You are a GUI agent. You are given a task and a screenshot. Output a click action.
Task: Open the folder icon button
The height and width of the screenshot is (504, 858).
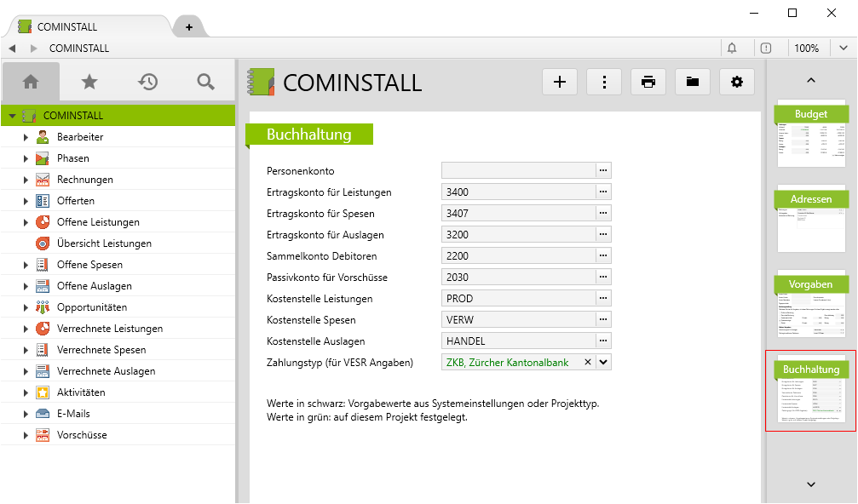pos(693,82)
